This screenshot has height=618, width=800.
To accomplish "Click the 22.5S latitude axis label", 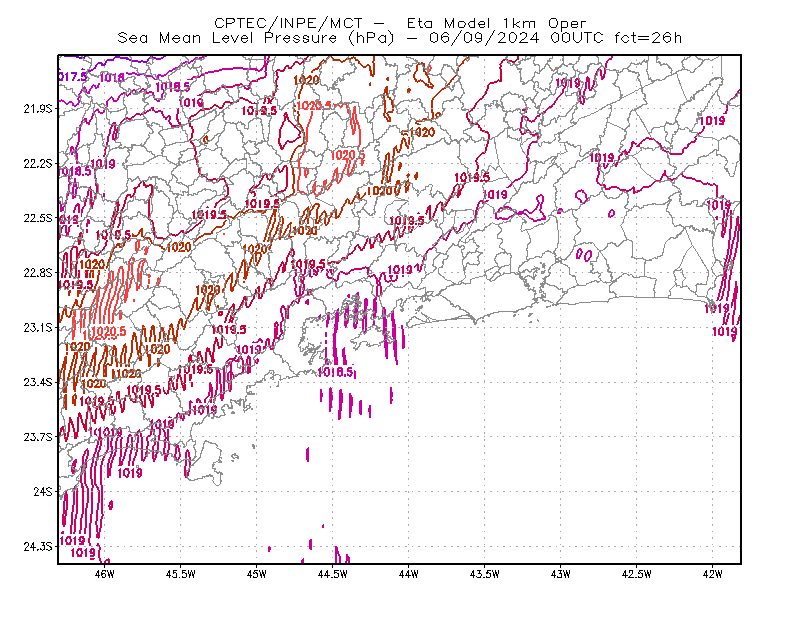I will click(x=38, y=218).
